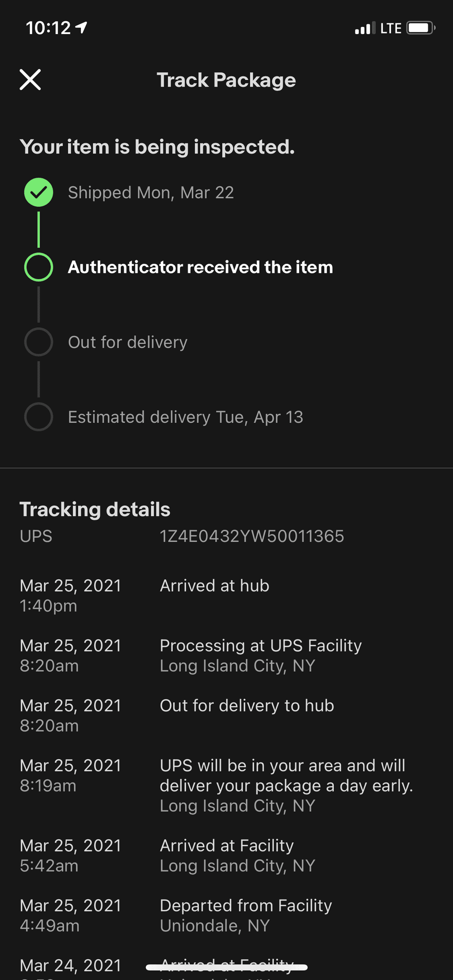Tap the Estimated delivery step circle
The height and width of the screenshot is (980, 453).
pos(38,416)
